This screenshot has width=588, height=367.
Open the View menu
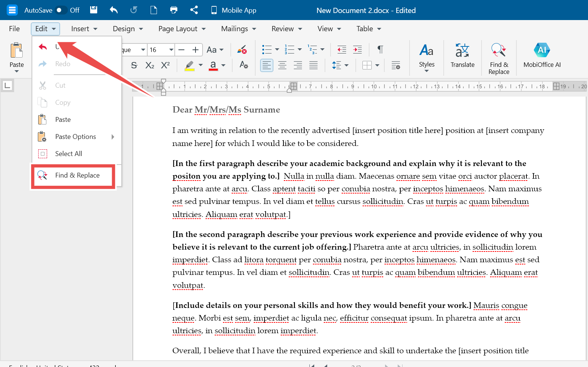pos(329,29)
